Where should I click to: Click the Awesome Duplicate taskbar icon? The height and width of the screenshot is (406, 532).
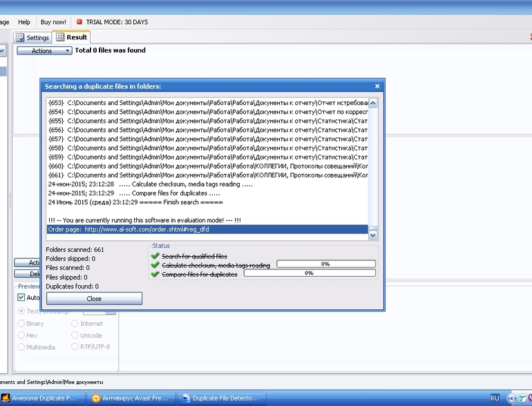6,398
